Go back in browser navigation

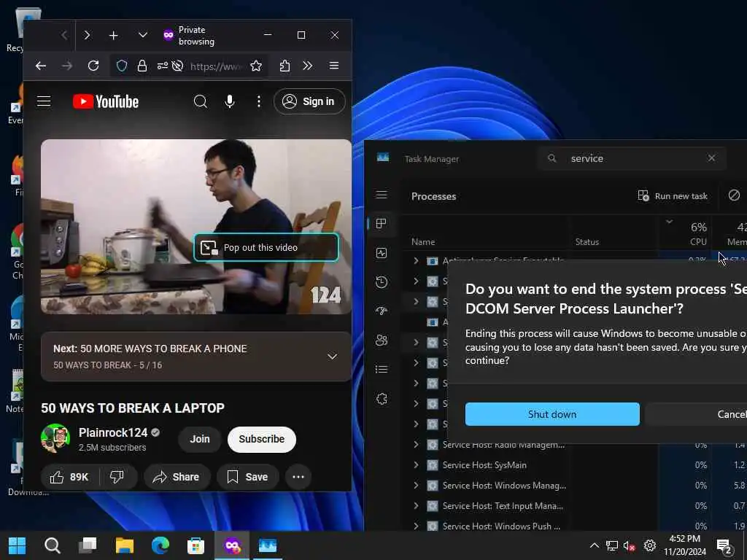click(x=41, y=66)
